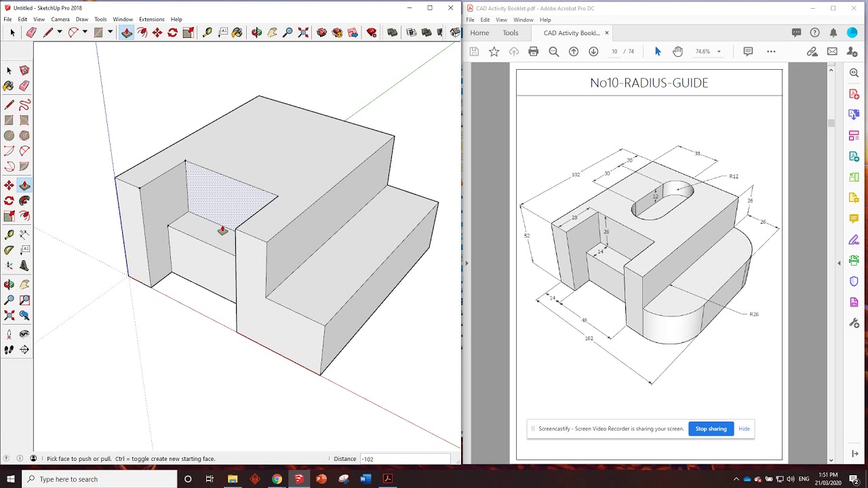Click the Print icon in Acrobat
Viewport: 868px width, 488px height.
pos(534,52)
